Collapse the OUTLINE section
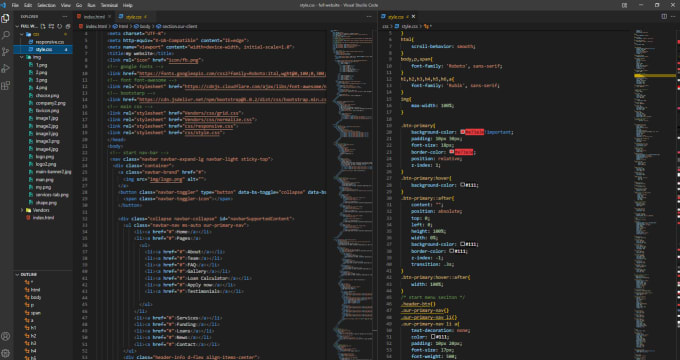 tap(42, 275)
